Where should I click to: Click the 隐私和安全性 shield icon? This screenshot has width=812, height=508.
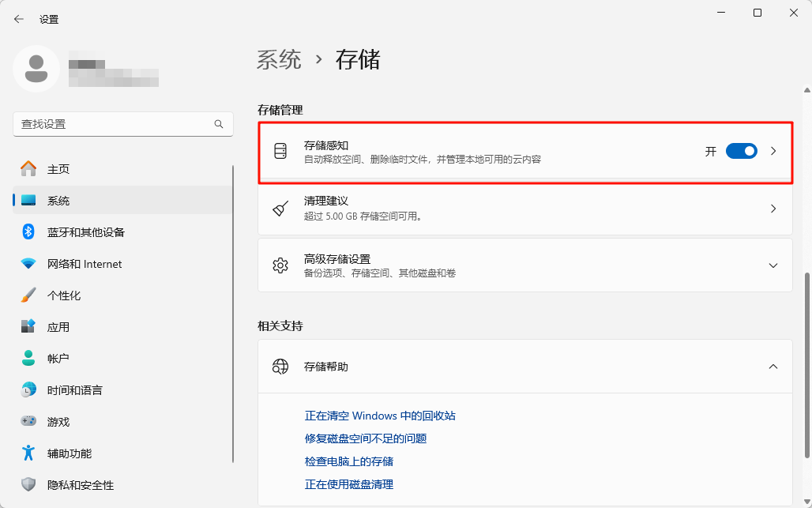28,485
